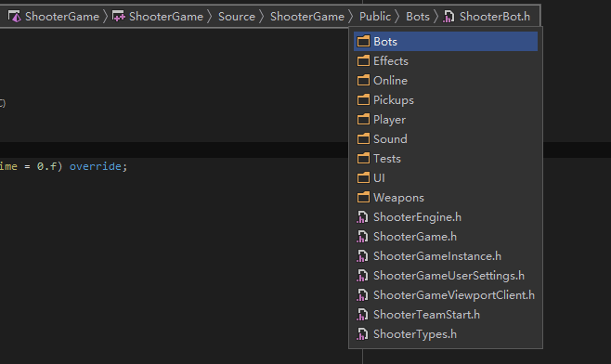The image size is (611, 364).
Task: Choose Weapons from the dropdown list
Action: coord(446,197)
